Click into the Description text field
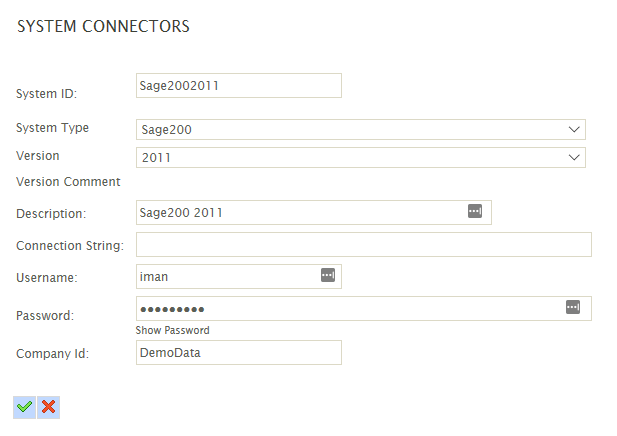Image resolution: width=617 pixels, height=436 pixels. tap(300, 212)
